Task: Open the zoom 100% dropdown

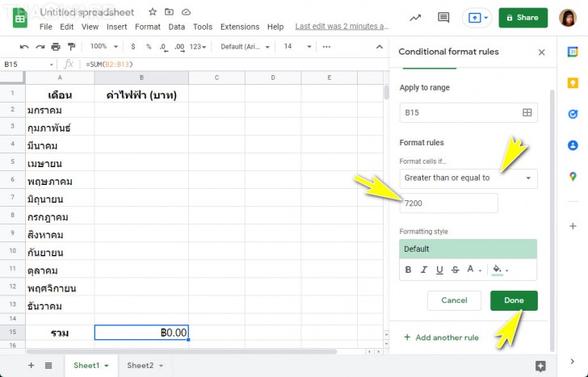Action: point(104,47)
